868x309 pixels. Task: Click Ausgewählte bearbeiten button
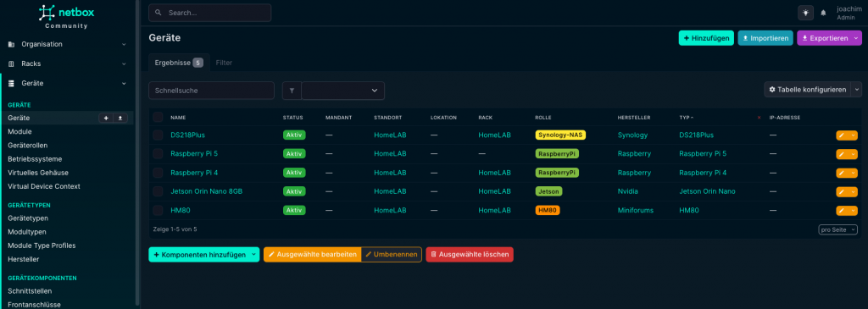[x=312, y=254]
